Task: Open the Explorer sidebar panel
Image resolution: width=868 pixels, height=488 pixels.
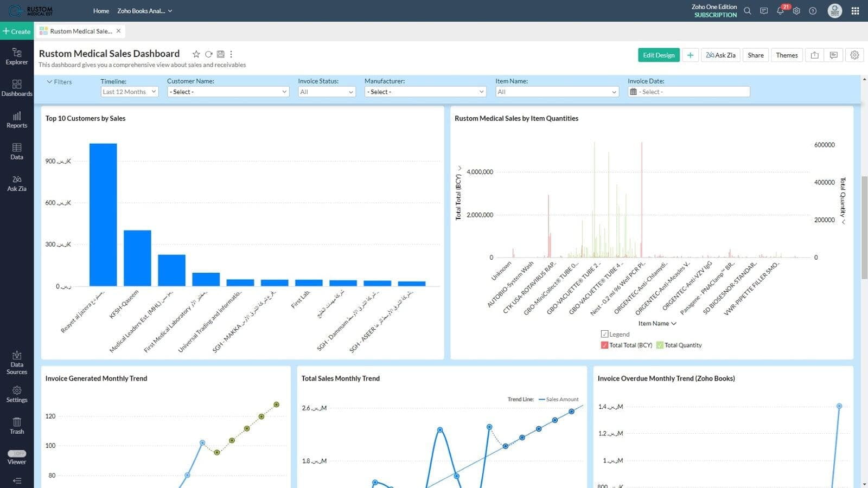Action: (x=17, y=56)
